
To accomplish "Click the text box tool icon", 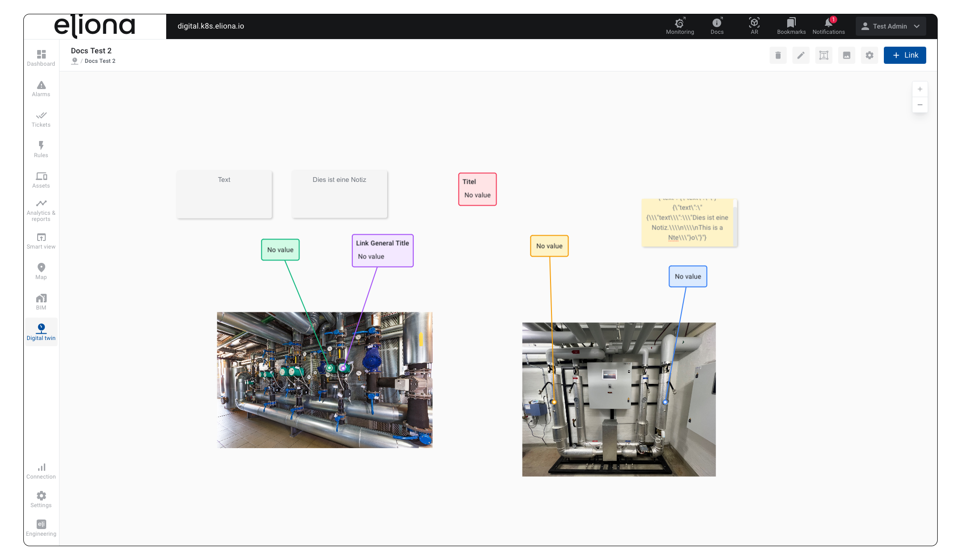I will (x=823, y=55).
